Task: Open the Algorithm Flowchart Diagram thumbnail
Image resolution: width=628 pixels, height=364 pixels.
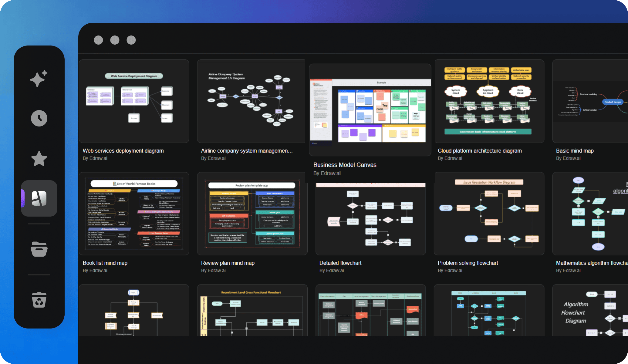Action: 590,310
